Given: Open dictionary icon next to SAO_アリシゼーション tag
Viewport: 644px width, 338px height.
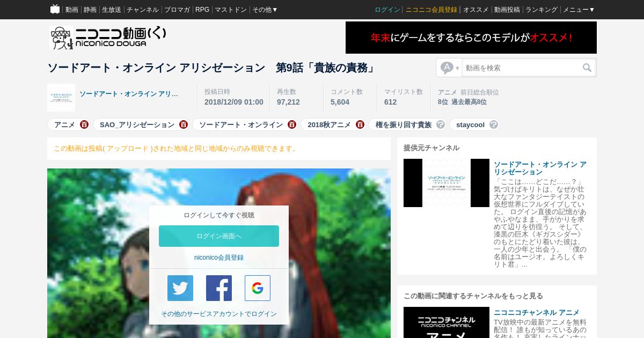Looking at the screenshot, I should click(184, 124).
